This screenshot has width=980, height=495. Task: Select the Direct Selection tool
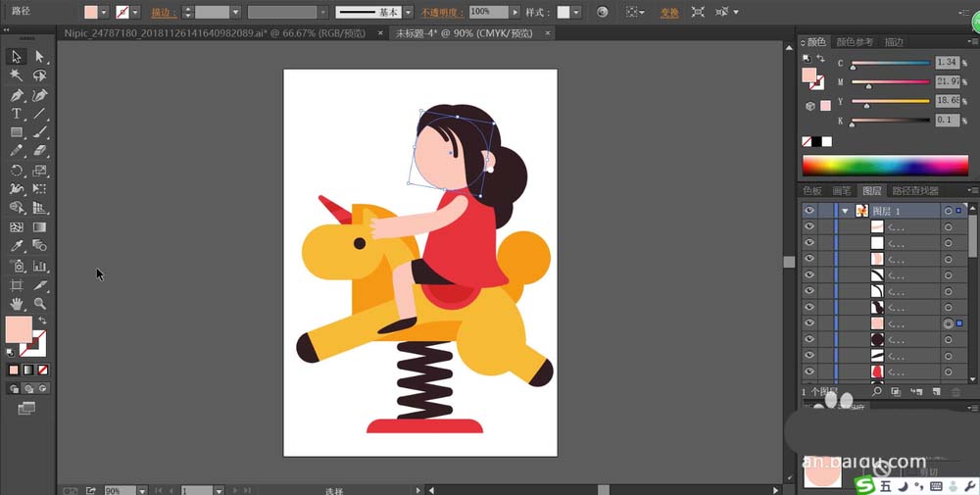point(40,57)
